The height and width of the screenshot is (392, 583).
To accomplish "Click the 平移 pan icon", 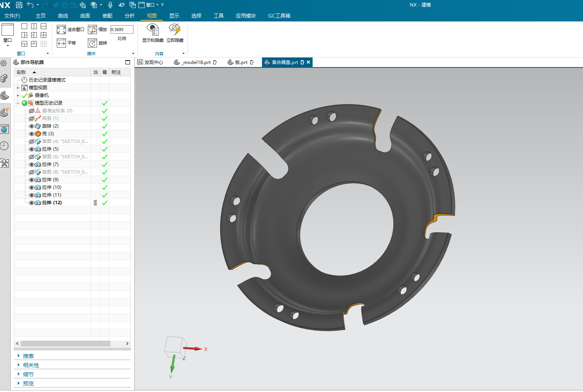I will 61,43.
